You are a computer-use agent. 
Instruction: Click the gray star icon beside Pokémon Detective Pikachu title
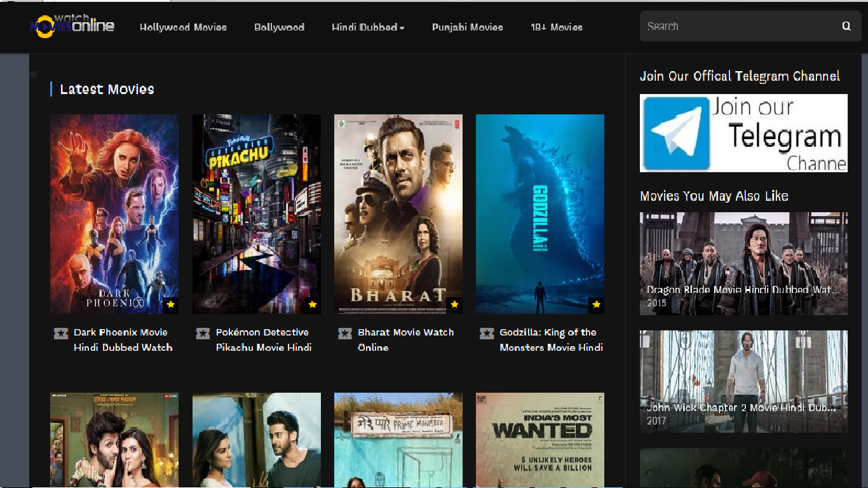[x=203, y=333]
